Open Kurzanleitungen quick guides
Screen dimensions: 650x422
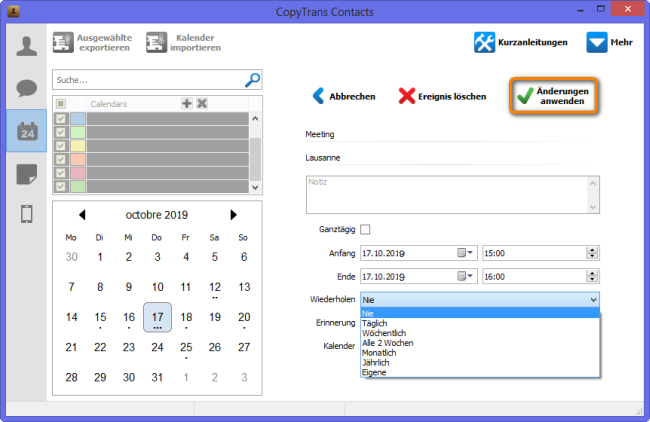(521, 42)
